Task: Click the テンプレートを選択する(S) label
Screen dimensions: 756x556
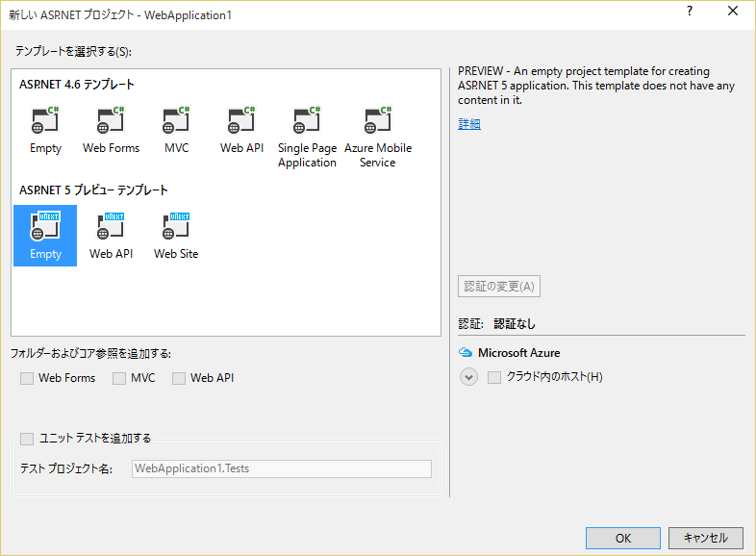Action: (x=73, y=51)
